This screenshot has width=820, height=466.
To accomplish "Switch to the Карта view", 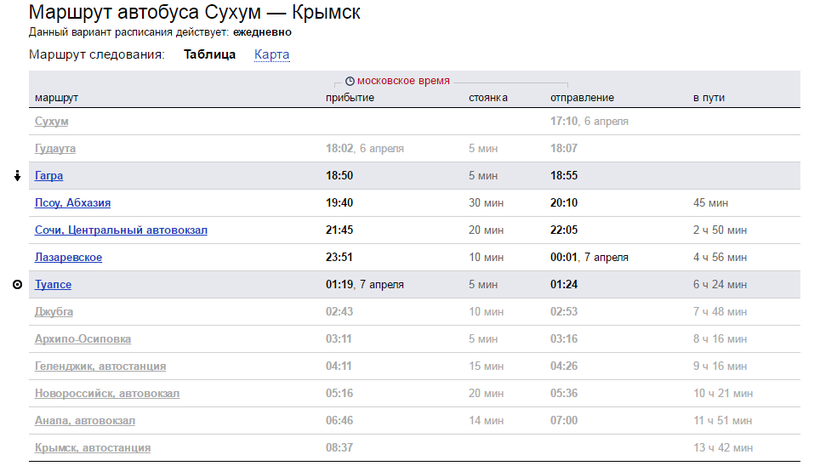I will click(x=272, y=54).
